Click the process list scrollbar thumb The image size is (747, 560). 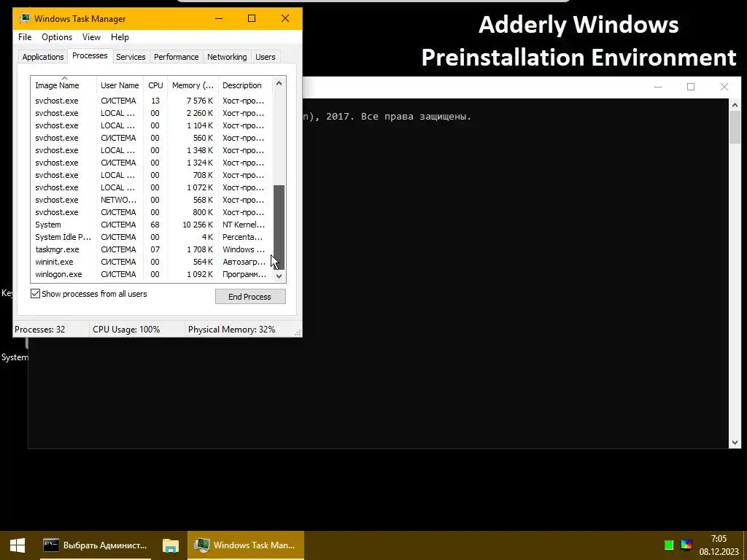coord(279,227)
